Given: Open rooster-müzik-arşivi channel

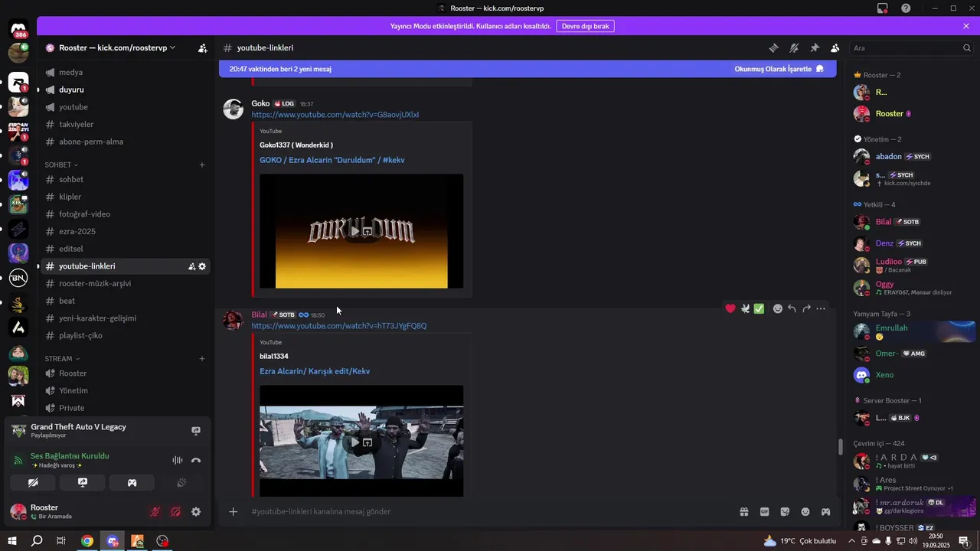Looking at the screenshot, I should pos(126,284).
